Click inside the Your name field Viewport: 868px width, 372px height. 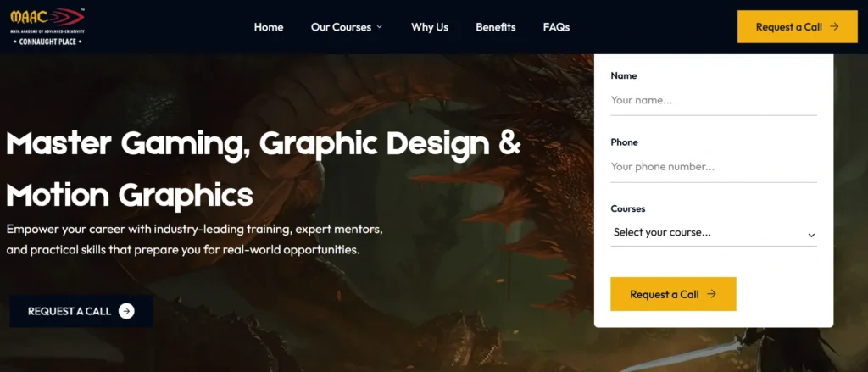pyautogui.click(x=714, y=101)
